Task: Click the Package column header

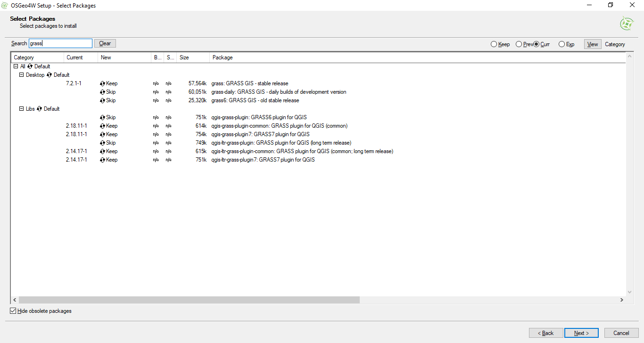Action: pos(417,57)
